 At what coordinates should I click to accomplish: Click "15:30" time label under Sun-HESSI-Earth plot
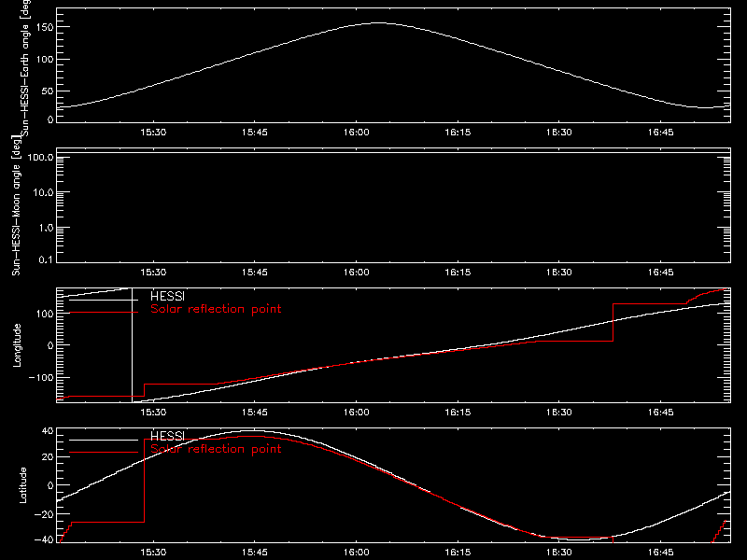pyautogui.click(x=153, y=133)
